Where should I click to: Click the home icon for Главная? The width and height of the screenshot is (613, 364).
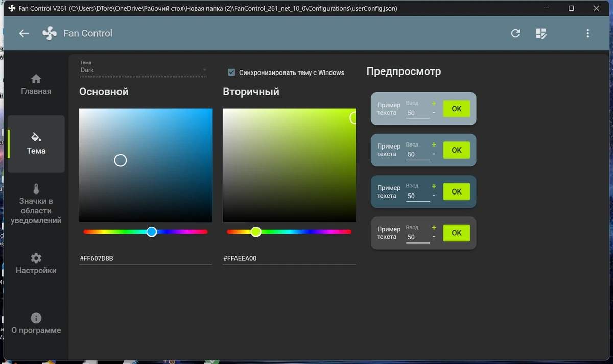pos(36,79)
